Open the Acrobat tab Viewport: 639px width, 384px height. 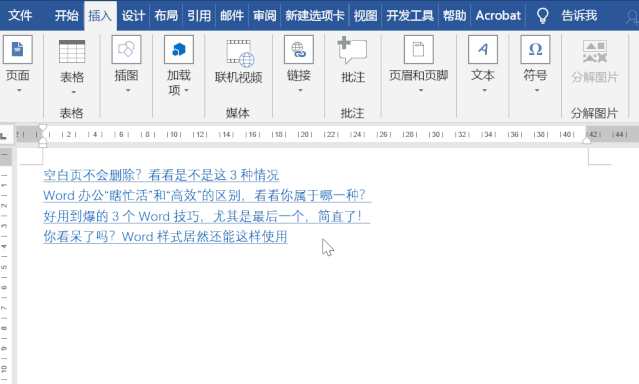pos(498,15)
